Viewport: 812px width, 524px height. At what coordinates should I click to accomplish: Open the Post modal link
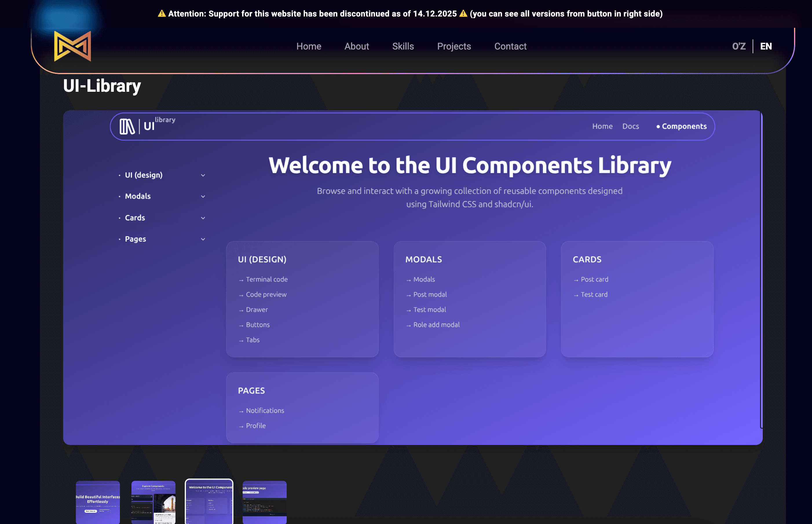430,295
